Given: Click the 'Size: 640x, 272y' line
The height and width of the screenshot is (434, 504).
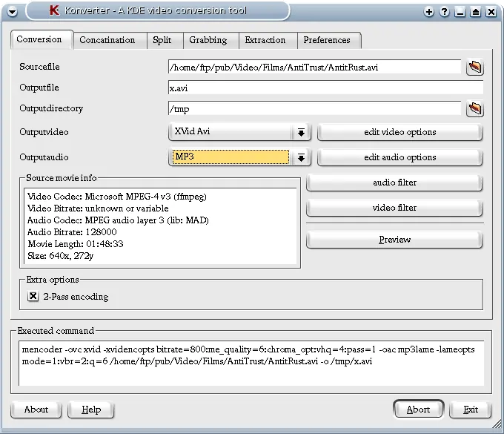Looking at the screenshot, I should [x=61, y=256].
